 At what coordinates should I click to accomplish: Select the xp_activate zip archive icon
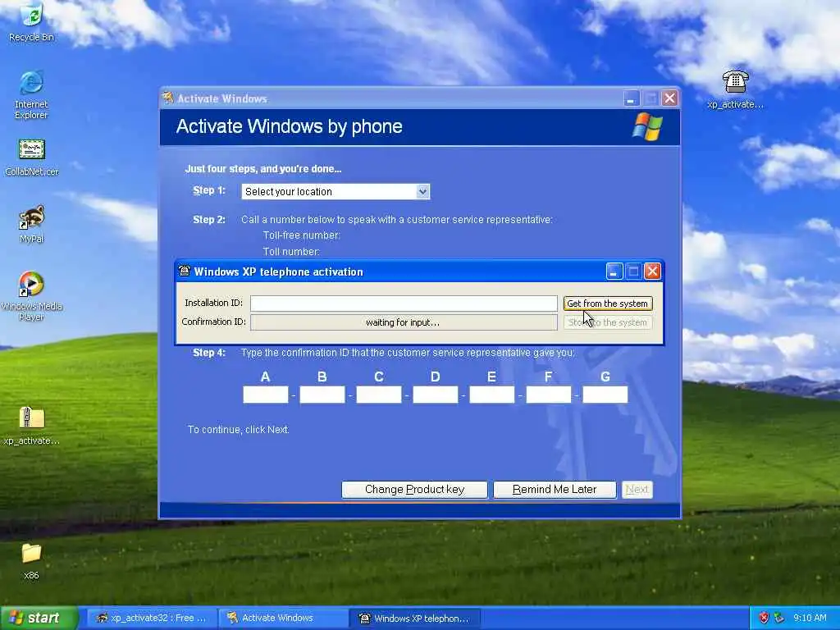pyautogui.click(x=32, y=426)
